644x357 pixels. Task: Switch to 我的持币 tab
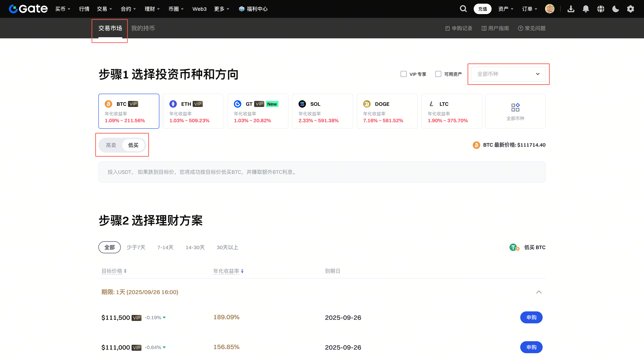coord(143,28)
